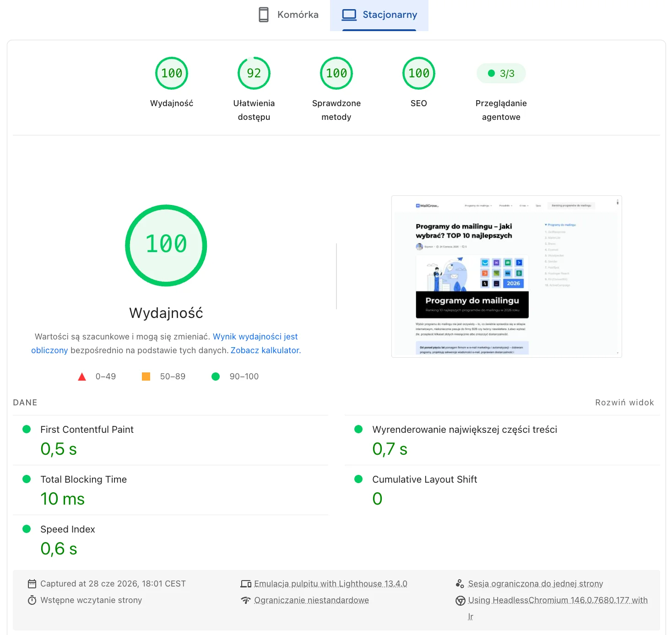This screenshot has width=672, height=635.
Task: Click the Cumulative Layout Shift metric label
Action: point(425,479)
